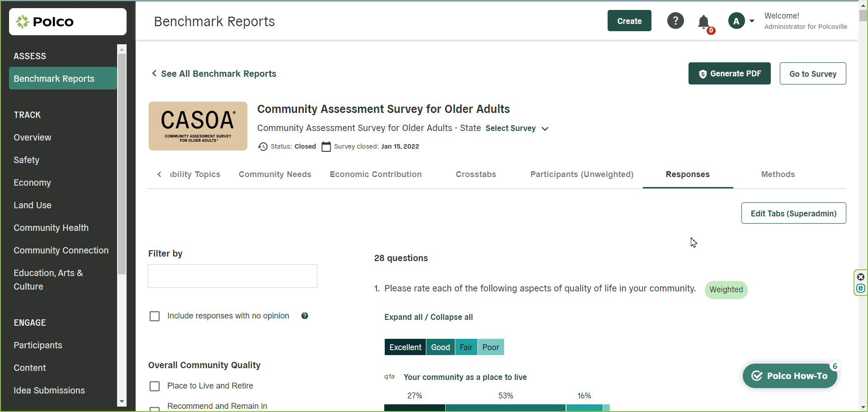
Task: Close the floating side widget X icon
Action: point(861,277)
